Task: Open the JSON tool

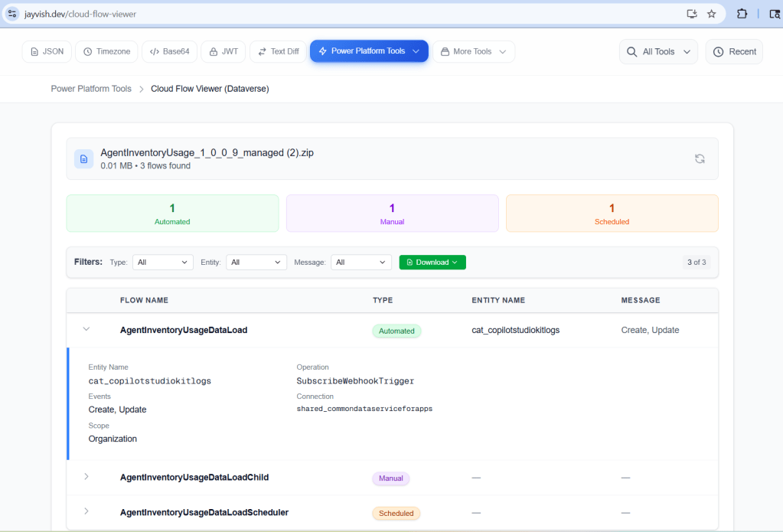Action: (x=47, y=51)
